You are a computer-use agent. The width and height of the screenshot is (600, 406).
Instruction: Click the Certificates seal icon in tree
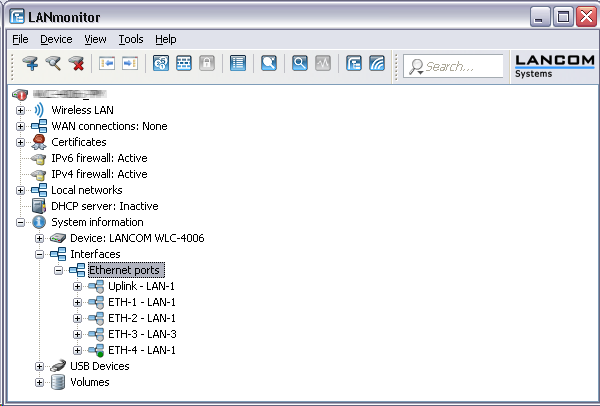point(39,142)
